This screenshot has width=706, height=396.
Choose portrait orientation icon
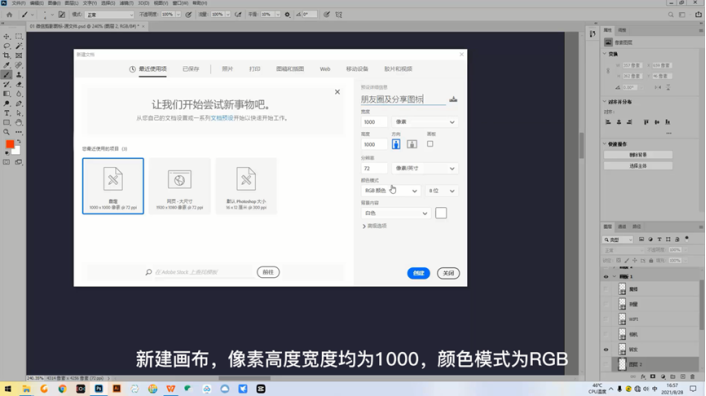point(396,144)
